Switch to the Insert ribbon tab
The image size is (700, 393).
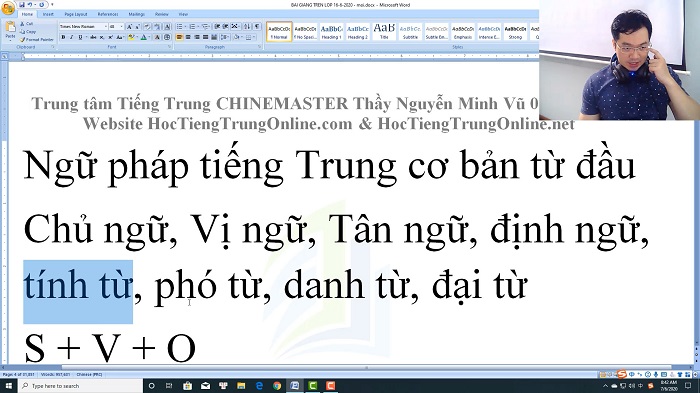point(48,14)
